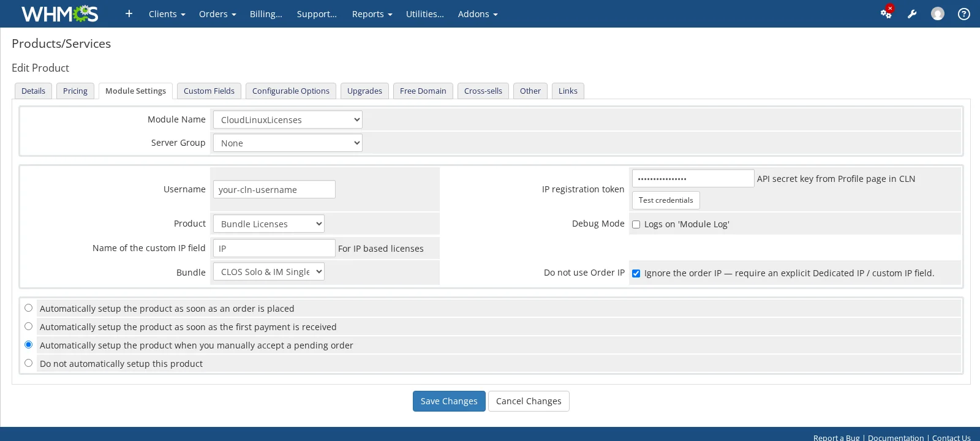Switch to the Details tab
Screen dimensions: 980x441
pos(33,91)
